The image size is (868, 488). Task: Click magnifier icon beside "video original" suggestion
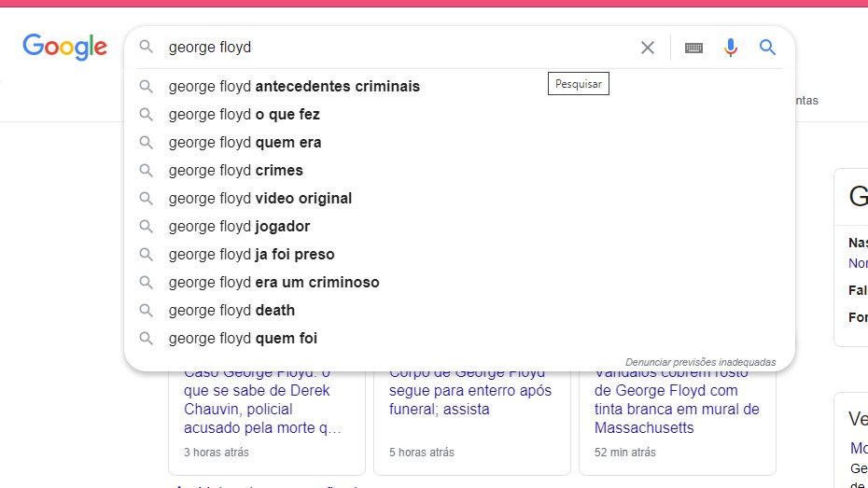(x=147, y=198)
